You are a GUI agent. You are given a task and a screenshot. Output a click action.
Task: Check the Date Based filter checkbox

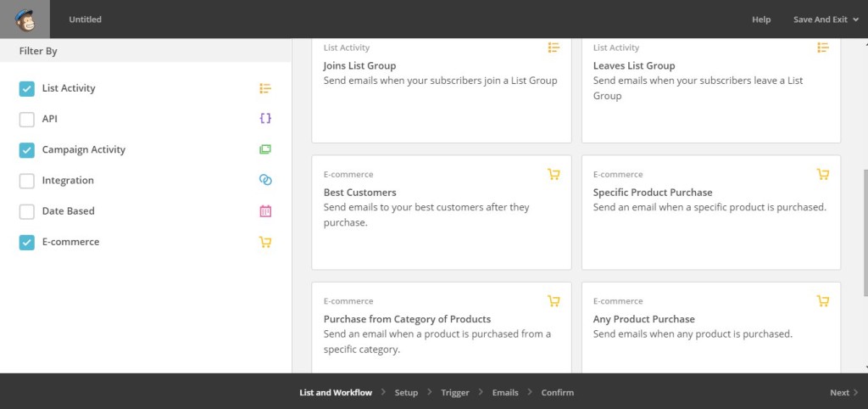(x=26, y=211)
